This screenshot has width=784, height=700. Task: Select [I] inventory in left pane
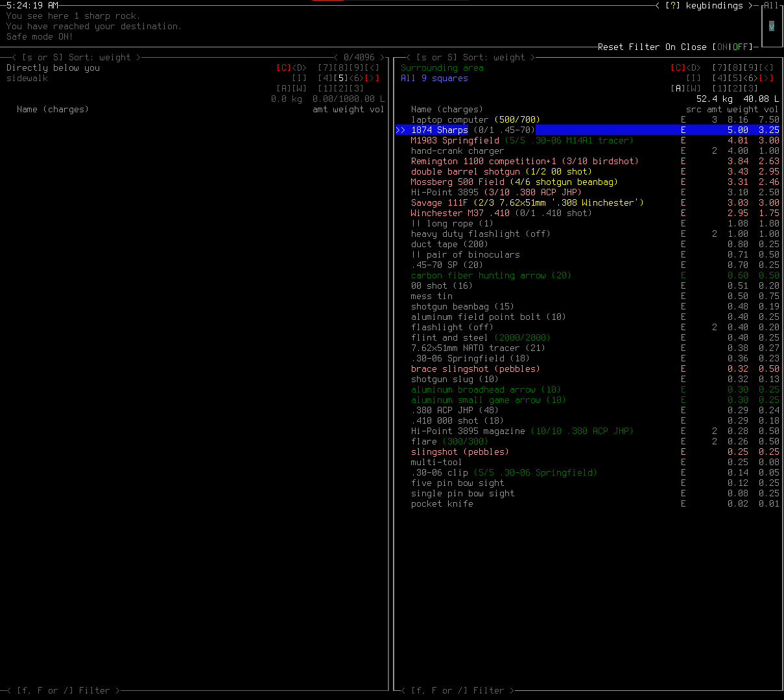300,78
